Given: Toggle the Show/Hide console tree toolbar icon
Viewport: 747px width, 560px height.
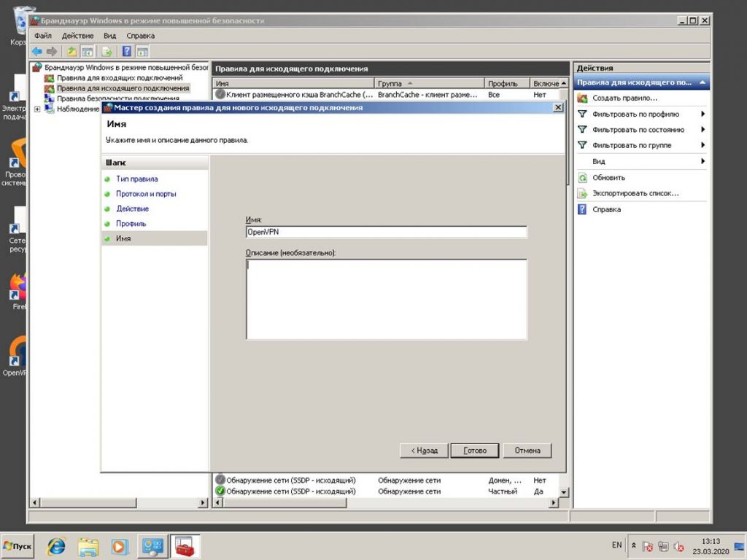Looking at the screenshot, I should [x=87, y=51].
